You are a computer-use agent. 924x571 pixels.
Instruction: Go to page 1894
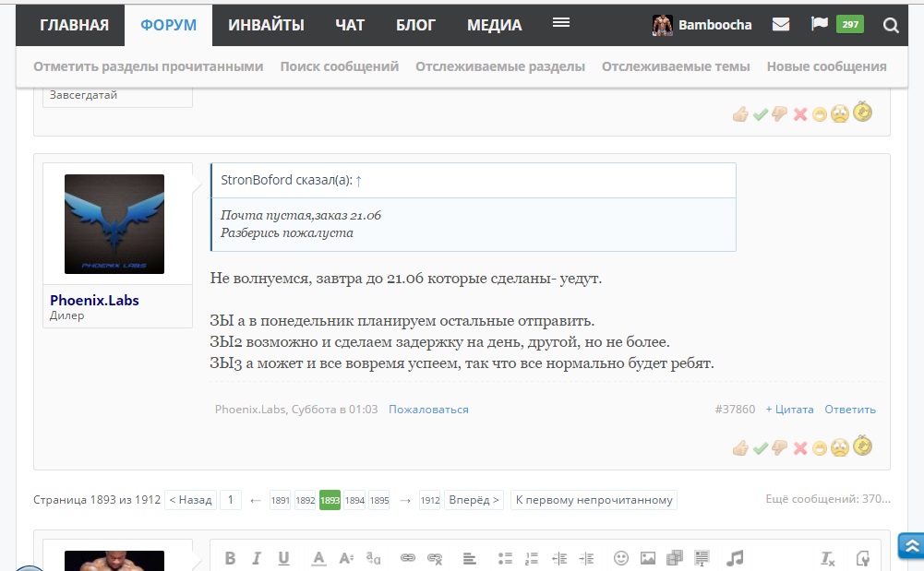(354, 501)
